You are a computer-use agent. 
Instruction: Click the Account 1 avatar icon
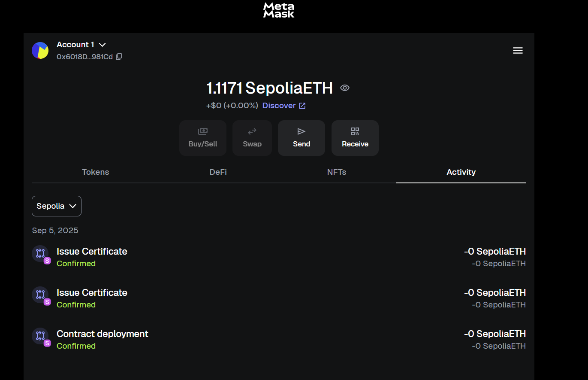tap(40, 50)
